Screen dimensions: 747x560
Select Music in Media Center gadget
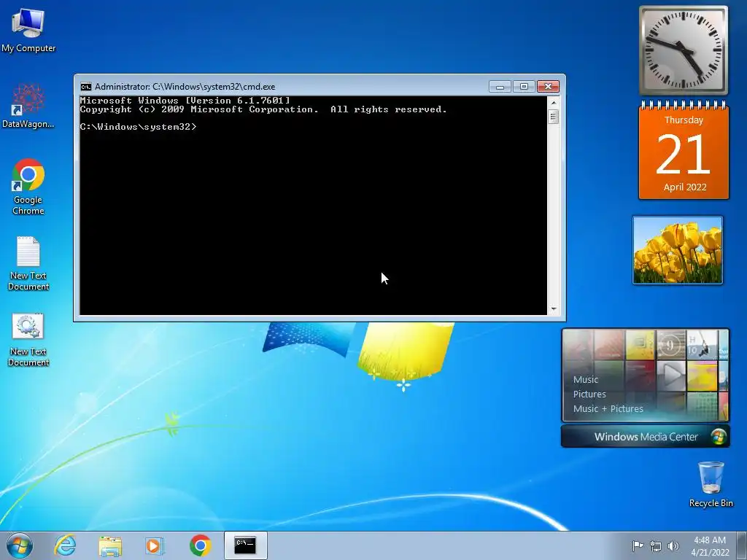coord(586,379)
